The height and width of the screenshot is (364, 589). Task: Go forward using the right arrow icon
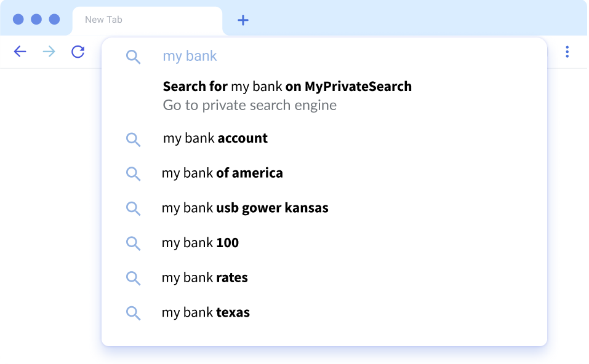pyautogui.click(x=49, y=52)
